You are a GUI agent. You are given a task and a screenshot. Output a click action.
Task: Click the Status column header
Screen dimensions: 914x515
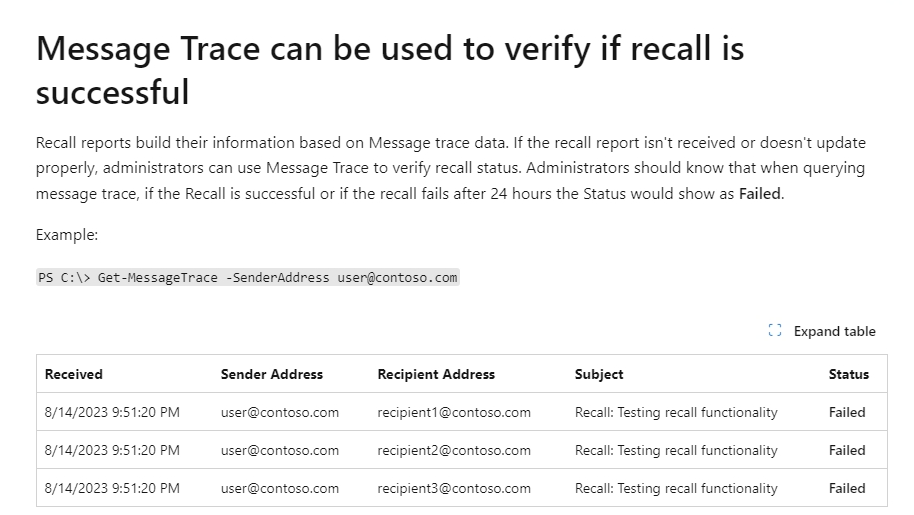[x=849, y=374]
